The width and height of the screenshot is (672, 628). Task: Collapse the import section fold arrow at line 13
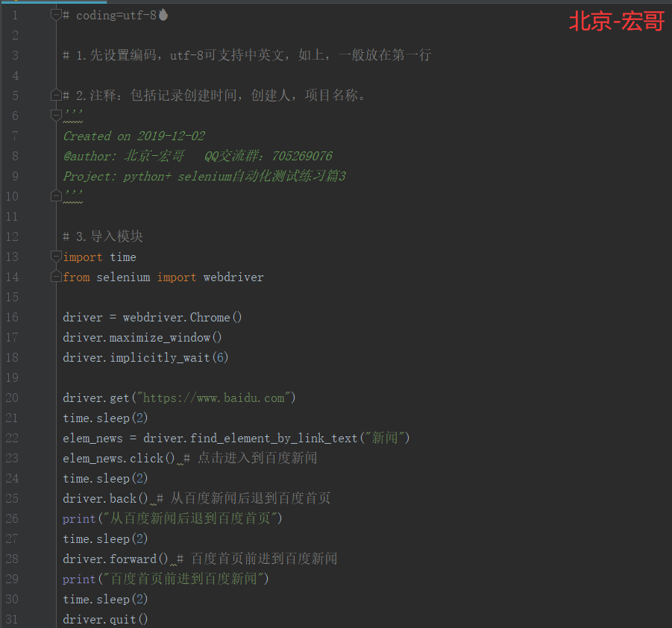[x=56, y=254]
